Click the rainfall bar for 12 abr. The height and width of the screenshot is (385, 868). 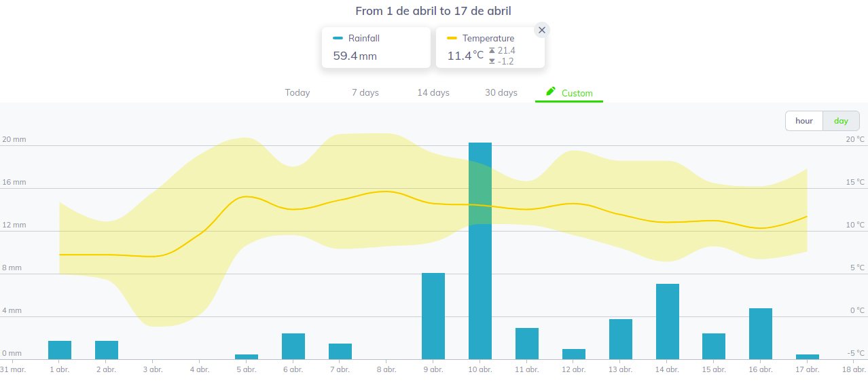[574, 354]
